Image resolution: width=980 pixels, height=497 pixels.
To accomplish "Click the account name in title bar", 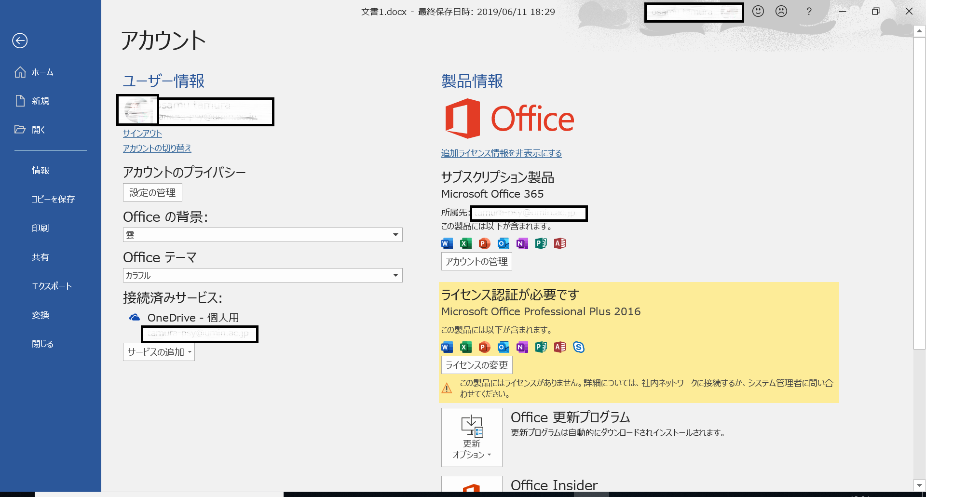I will (694, 13).
